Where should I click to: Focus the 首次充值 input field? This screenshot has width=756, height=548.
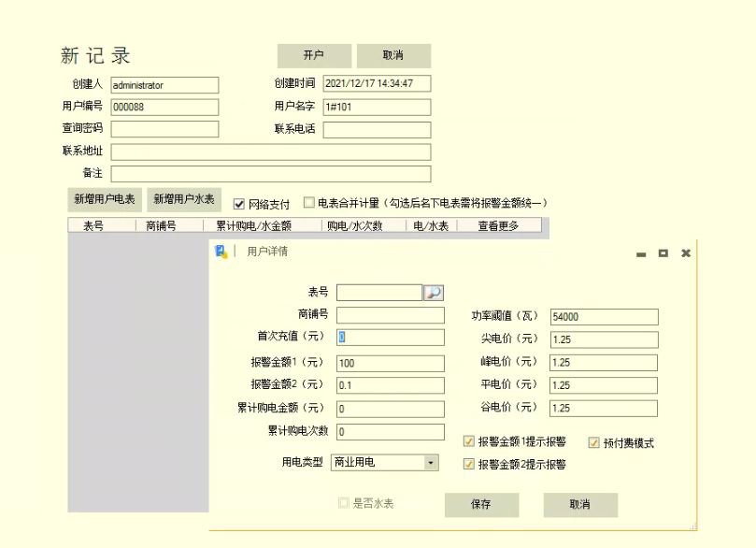[391, 338]
